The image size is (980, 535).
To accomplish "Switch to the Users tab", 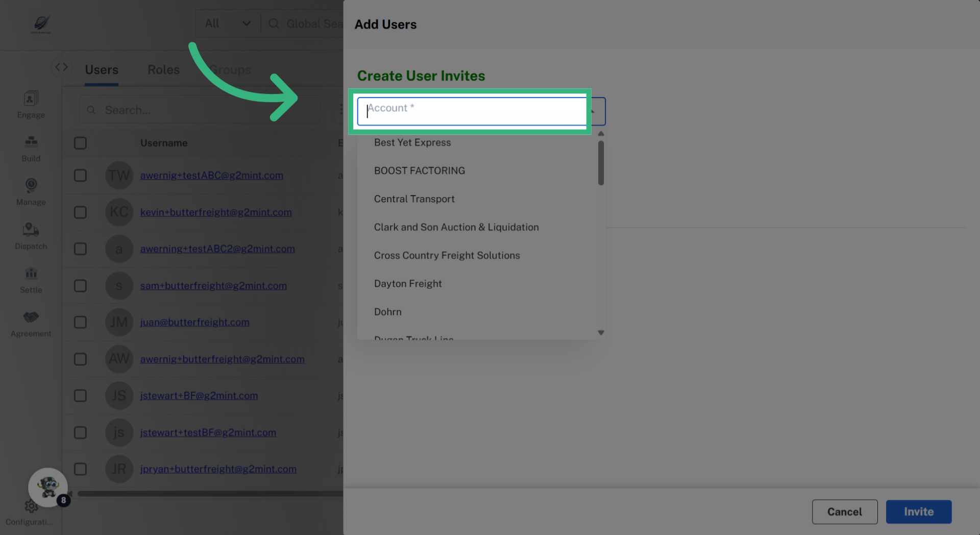I will [x=102, y=69].
